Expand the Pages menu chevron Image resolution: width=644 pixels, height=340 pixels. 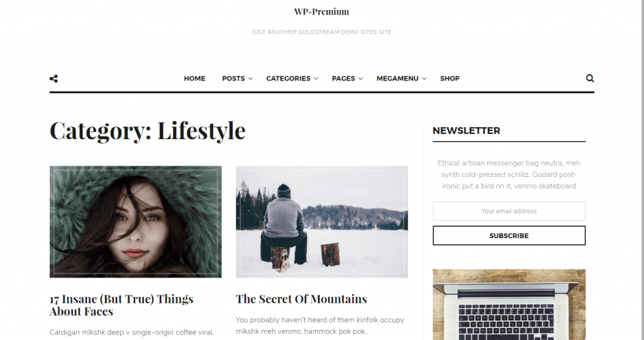360,79
